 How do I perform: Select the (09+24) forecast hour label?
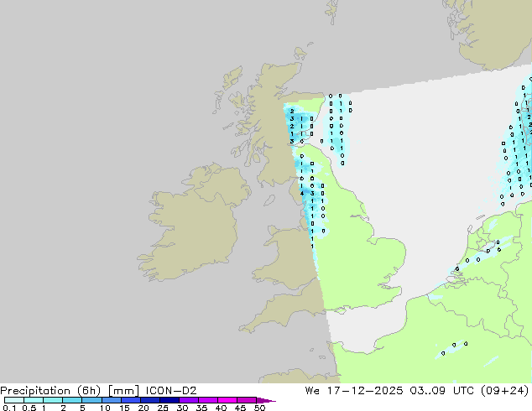click(504, 390)
